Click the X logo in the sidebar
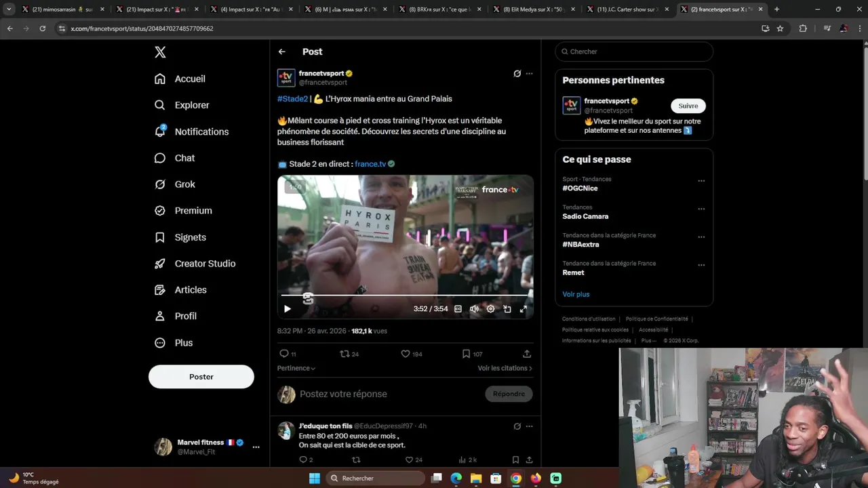 point(160,52)
